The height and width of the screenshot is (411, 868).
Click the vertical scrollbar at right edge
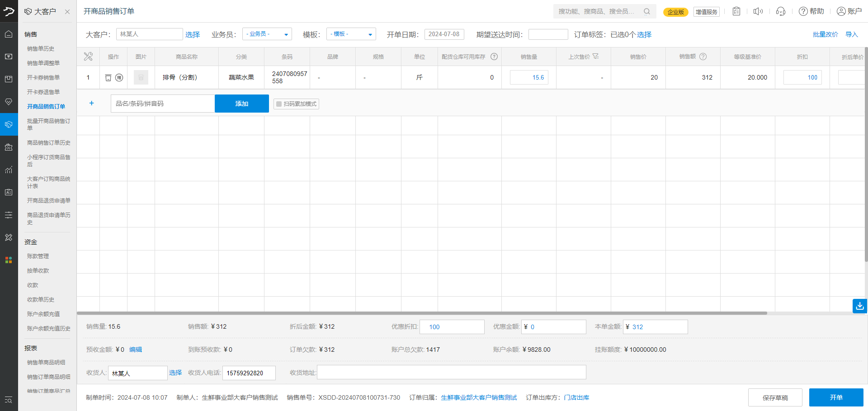pos(866,155)
